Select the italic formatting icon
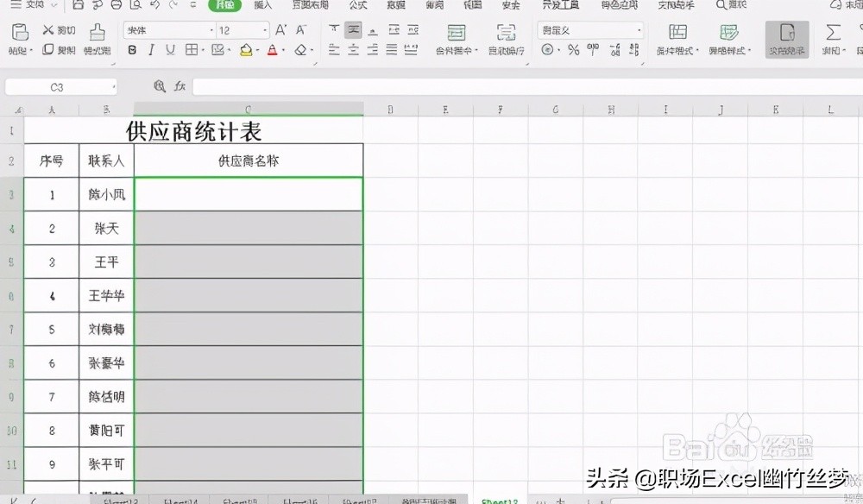Screen dimensions: 863x504 [151, 50]
